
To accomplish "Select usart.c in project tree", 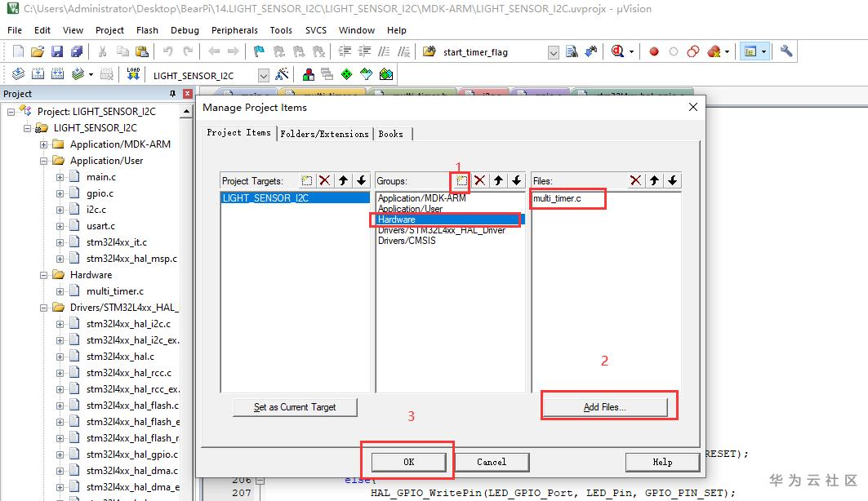I will [100, 226].
